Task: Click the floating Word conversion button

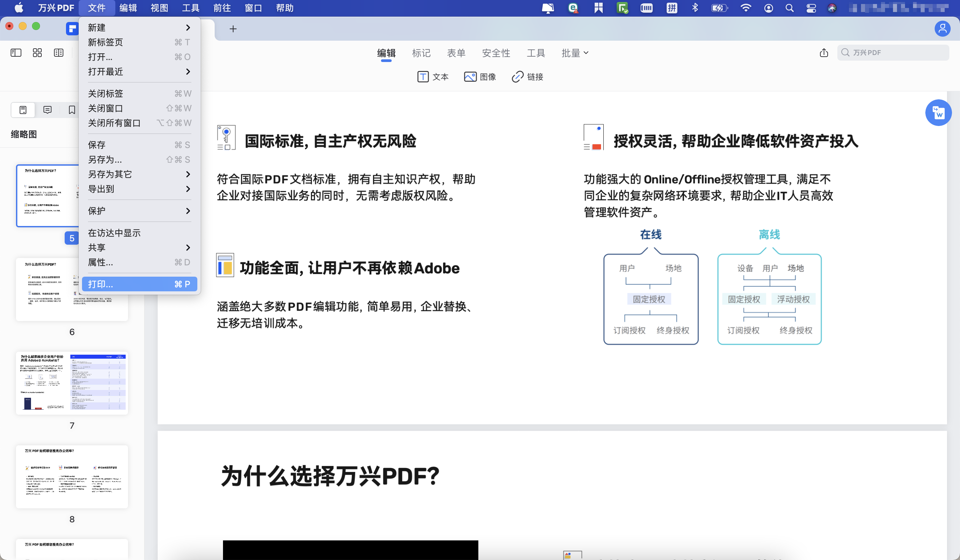Action: 938,113
